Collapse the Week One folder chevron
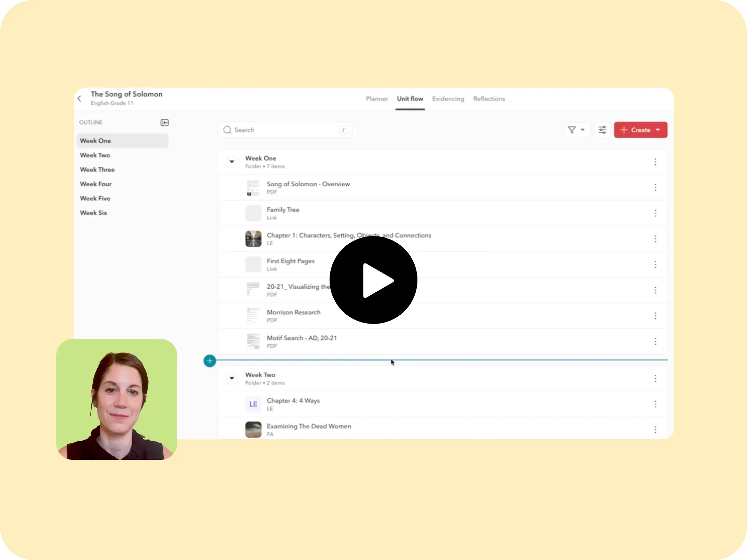 232,162
